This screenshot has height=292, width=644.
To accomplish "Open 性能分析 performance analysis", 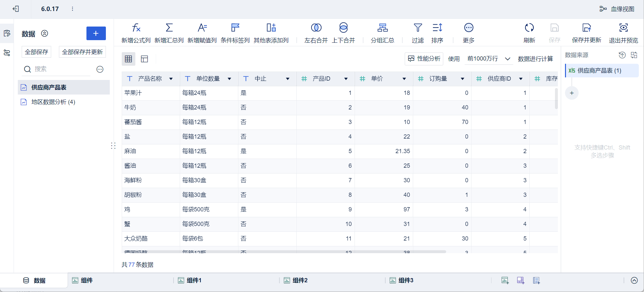I will click(424, 59).
